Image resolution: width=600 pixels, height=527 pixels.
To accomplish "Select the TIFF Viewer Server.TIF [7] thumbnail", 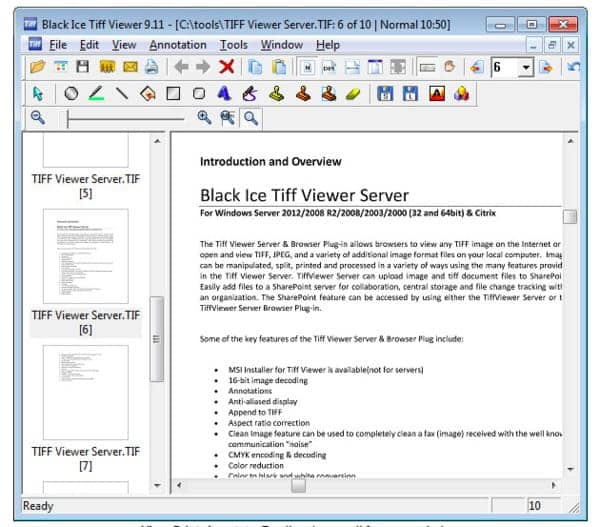I will (86, 410).
